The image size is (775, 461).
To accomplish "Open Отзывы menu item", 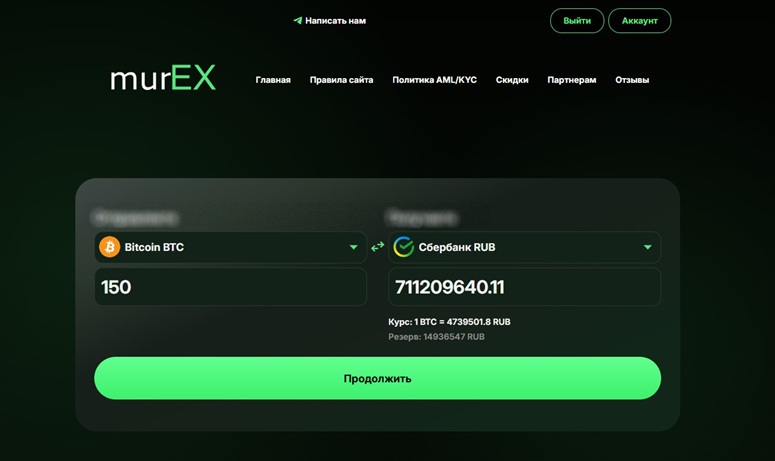I will tap(632, 80).
